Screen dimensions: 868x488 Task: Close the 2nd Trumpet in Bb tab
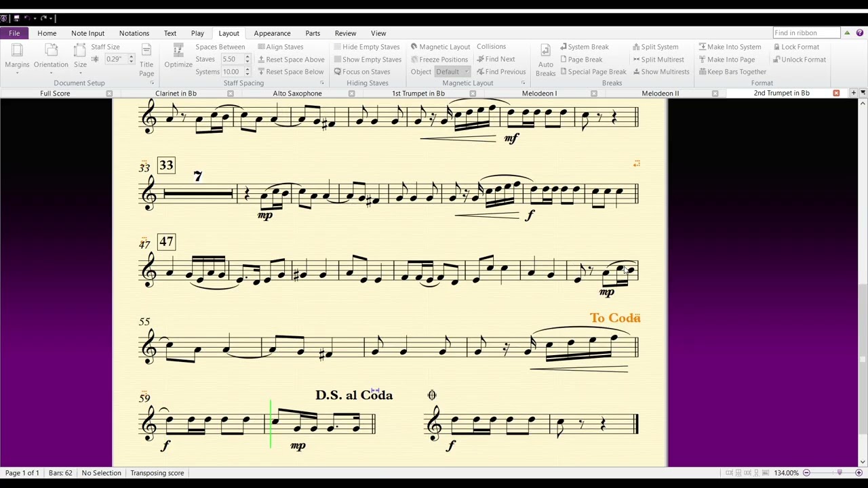[x=836, y=94]
